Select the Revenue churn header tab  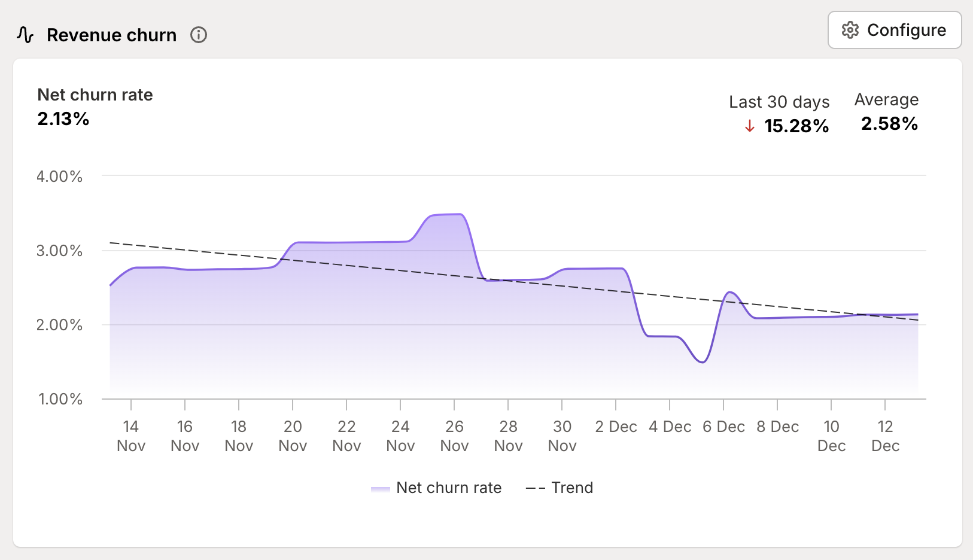point(112,35)
